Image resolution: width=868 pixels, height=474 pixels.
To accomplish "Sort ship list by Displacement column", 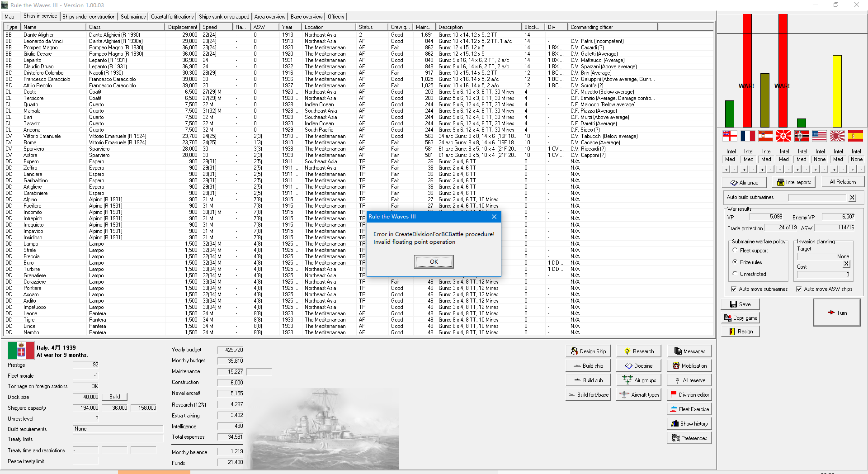I will [183, 27].
